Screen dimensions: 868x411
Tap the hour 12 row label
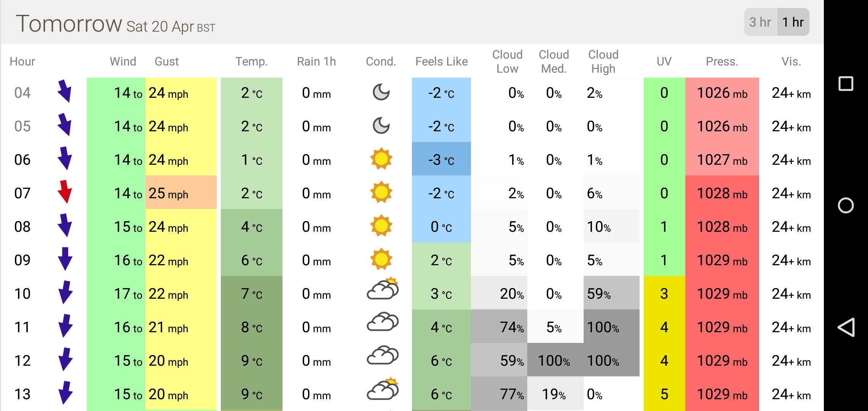[22, 361]
